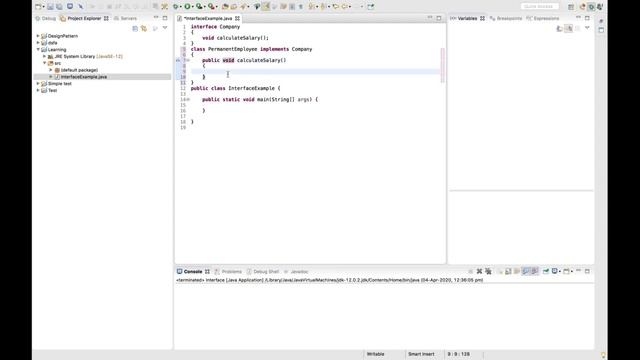Open the Debug Shell tab
Screen dimensions: 640x360
[x=262, y=271]
